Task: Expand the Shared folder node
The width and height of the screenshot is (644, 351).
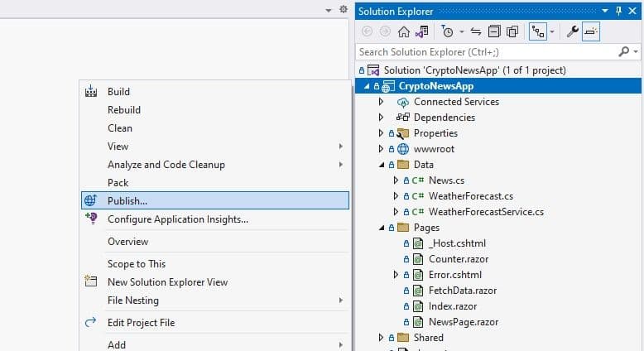Action: [x=381, y=338]
